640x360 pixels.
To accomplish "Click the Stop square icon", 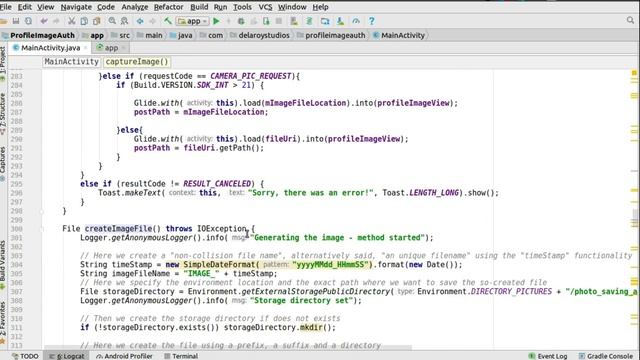I will [279, 21].
